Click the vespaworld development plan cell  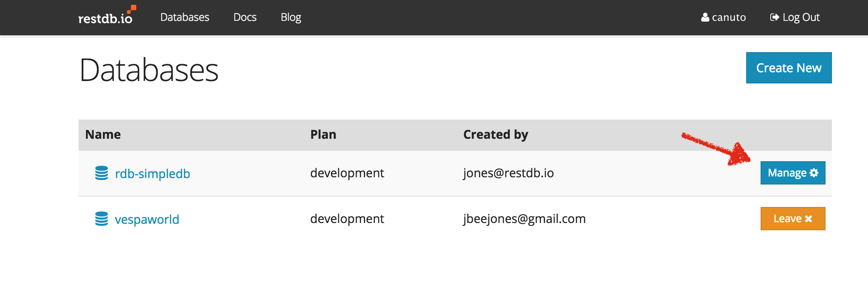click(347, 219)
